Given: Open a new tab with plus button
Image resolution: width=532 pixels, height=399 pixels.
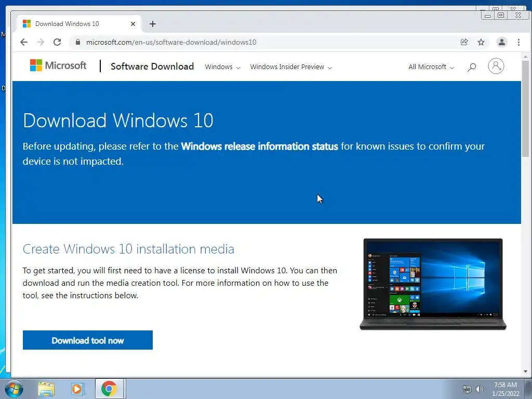Looking at the screenshot, I should (153, 24).
